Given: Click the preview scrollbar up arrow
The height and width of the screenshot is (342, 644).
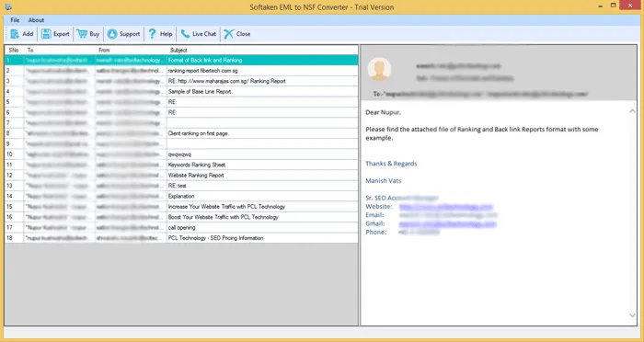Looking at the screenshot, I should pyautogui.click(x=632, y=111).
